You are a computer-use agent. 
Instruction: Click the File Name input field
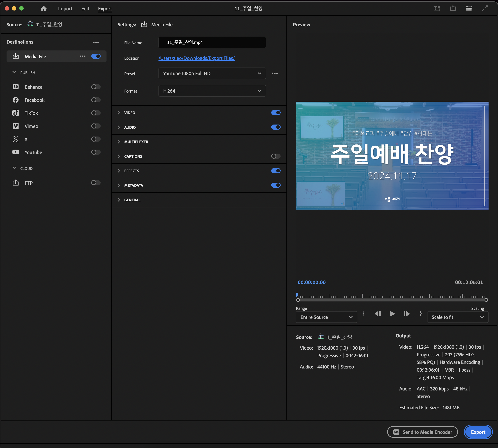pos(212,42)
